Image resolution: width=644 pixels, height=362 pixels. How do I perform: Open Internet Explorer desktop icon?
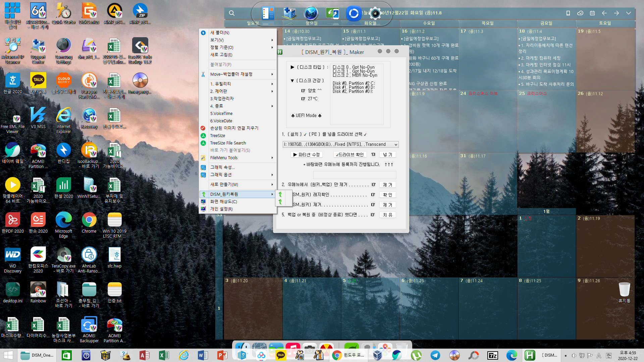tap(63, 121)
